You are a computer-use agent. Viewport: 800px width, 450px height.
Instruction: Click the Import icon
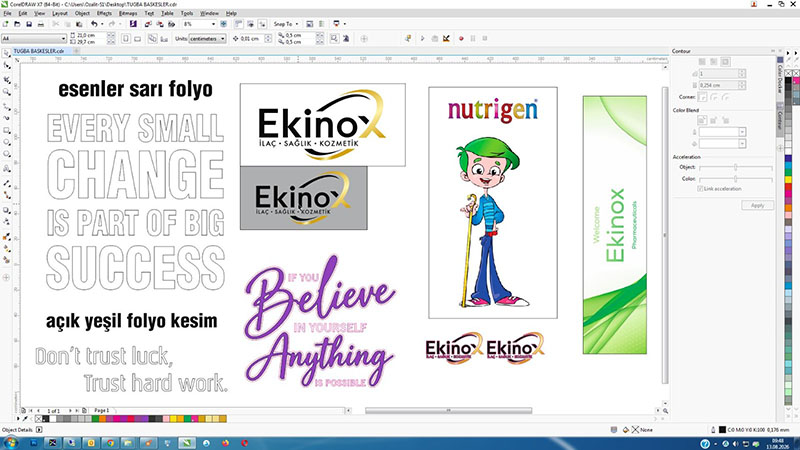(x=148, y=24)
